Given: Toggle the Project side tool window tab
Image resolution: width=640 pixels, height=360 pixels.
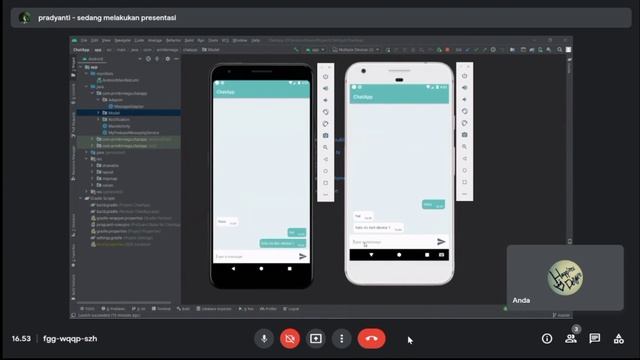Looking at the screenshot, I should pos(73,67).
